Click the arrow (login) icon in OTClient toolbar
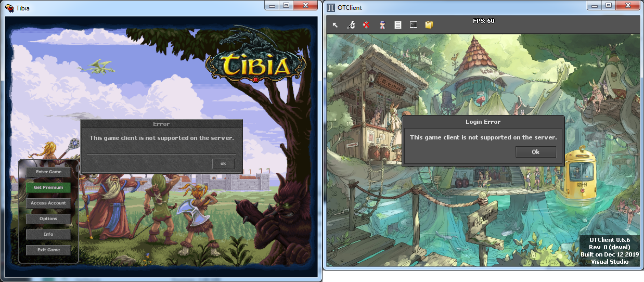The image size is (644, 282). point(336,24)
